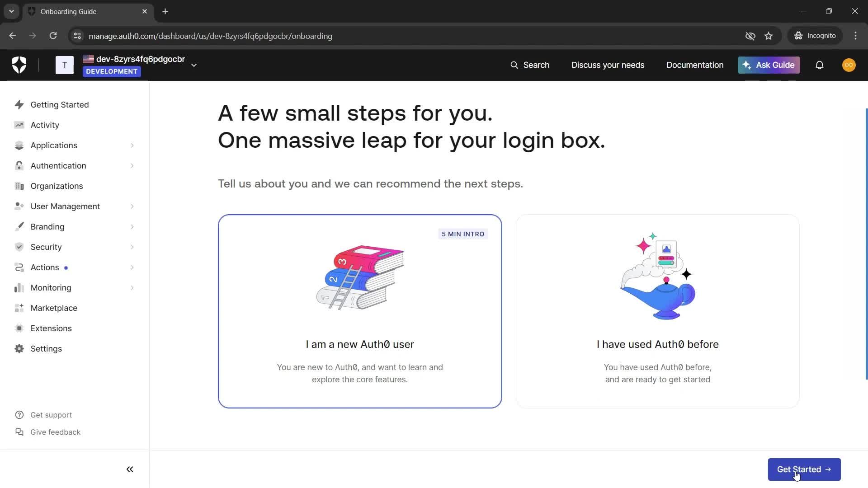
Task: Click the Organizations building icon
Action: tap(19, 186)
